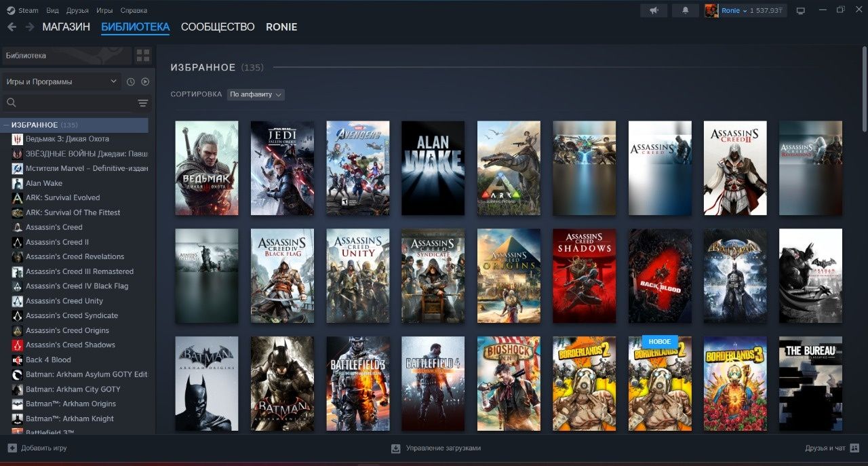Viewport: 868px width, 466px height.
Task: Switch to Big Picture mode monitor icon
Action: tap(801, 11)
